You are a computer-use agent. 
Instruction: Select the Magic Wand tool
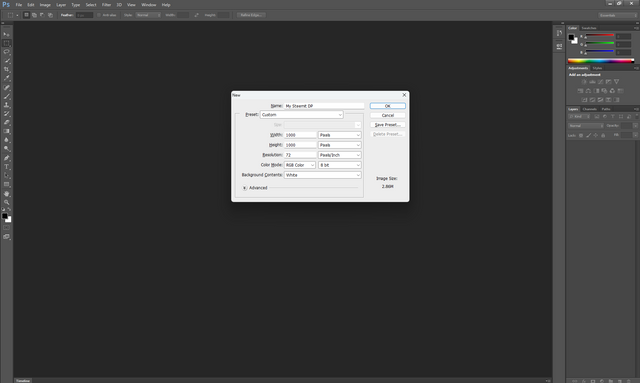click(x=7, y=61)
